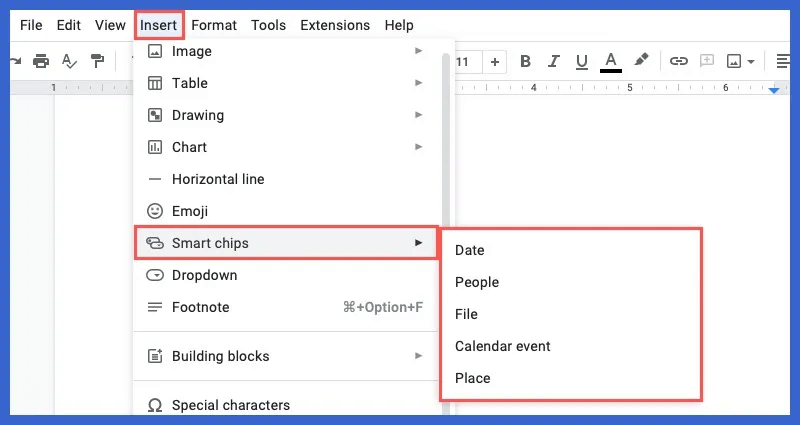Toggle Underline formatting
The height and width of the screenshot is (425, 800).
coord(582,62)
